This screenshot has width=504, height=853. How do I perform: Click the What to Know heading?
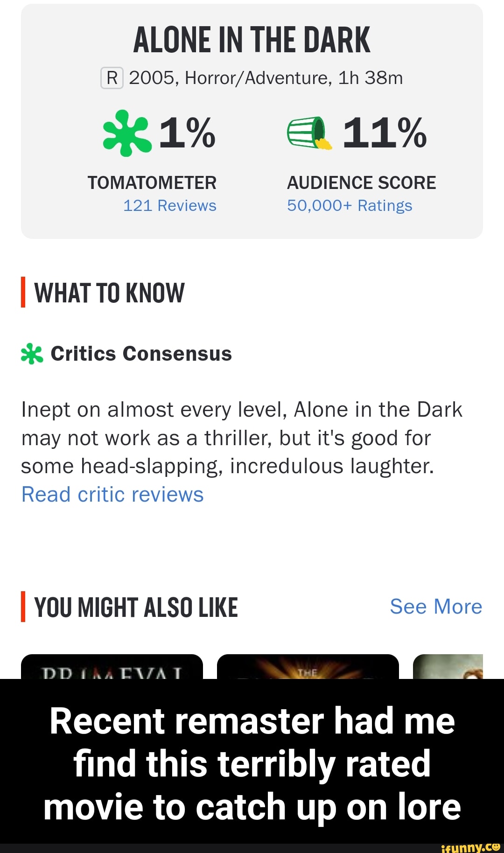click(x=109, y=293)
